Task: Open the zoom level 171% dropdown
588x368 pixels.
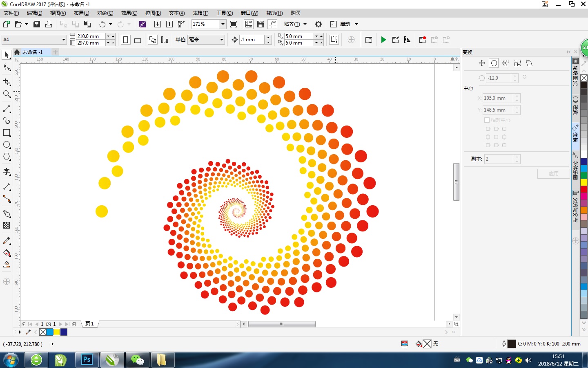Action: [223, 24]
